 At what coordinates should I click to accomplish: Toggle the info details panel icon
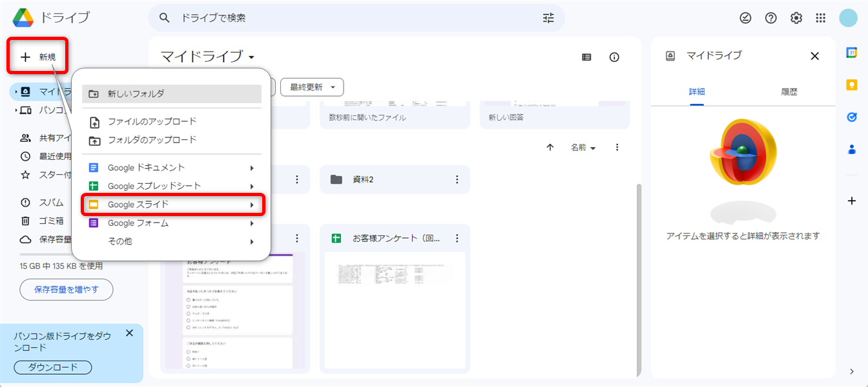click(614, 57)
